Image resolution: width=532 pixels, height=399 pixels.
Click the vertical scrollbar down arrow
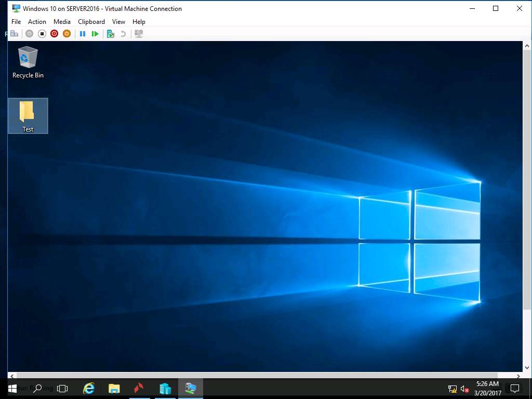527,367
